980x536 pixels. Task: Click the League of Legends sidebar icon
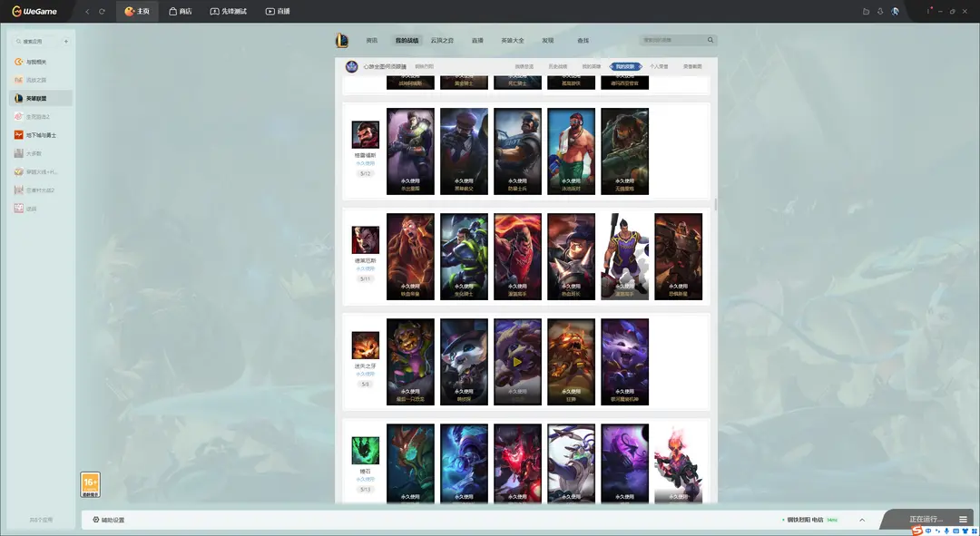coord(19,98)
